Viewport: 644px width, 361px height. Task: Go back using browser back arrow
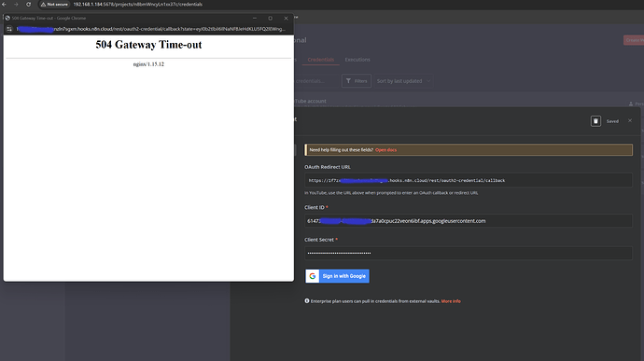coord(4,4)
